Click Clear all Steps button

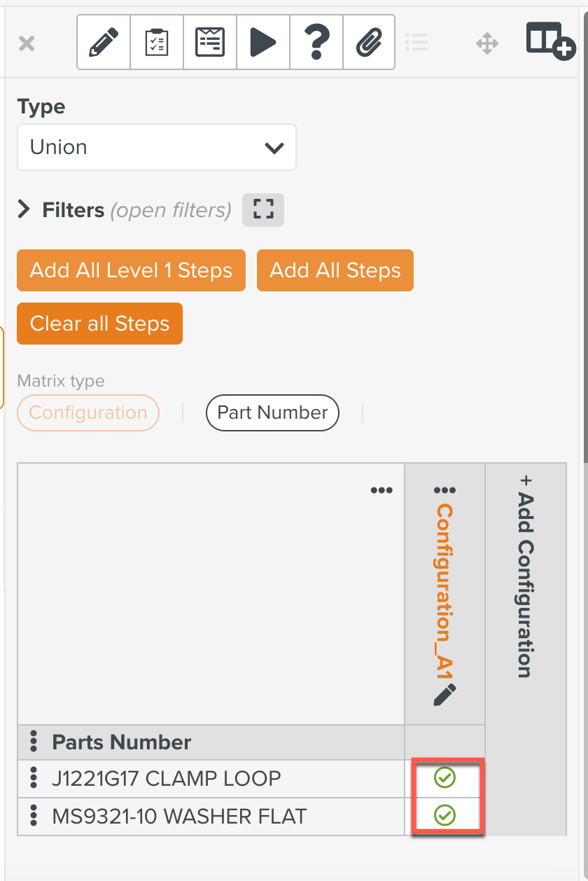click(99, 324)
